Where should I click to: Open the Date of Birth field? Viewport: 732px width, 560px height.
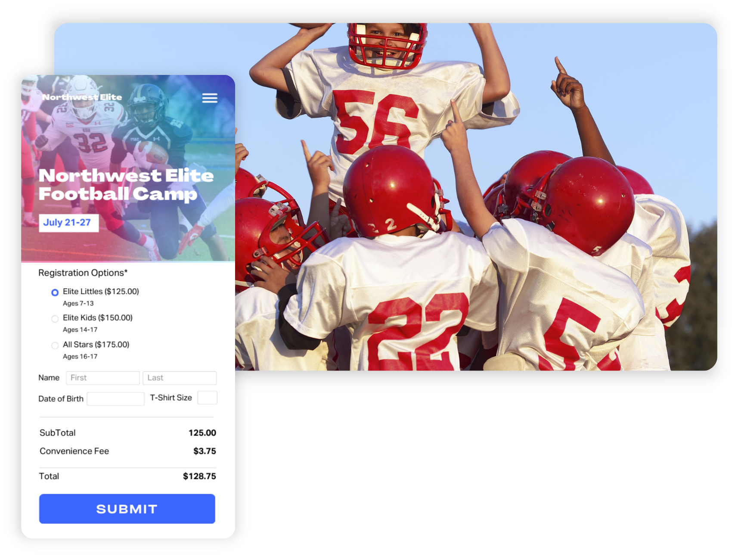pyautogui.click(x=115, y=398)
